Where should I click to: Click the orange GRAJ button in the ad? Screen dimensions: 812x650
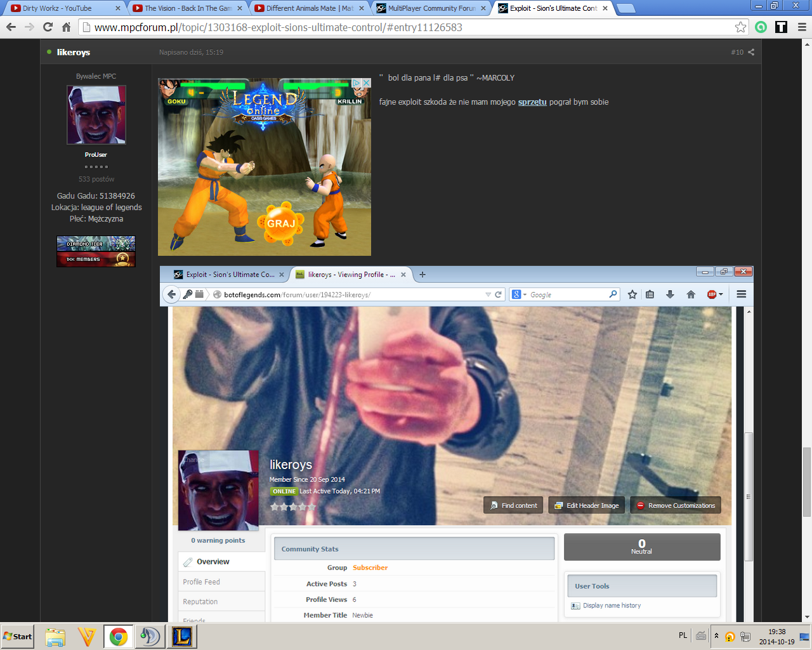point(281,223)
